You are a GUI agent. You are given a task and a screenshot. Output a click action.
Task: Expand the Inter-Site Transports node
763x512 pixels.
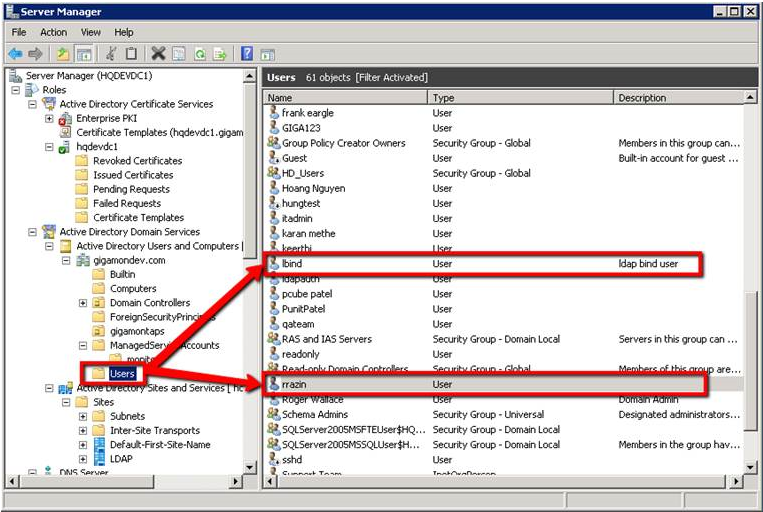pos(84,431)
